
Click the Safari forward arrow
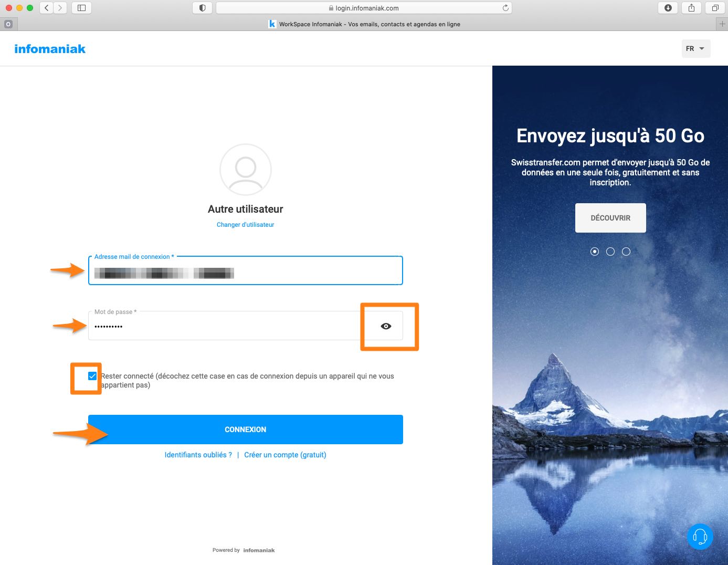point(60,8)
